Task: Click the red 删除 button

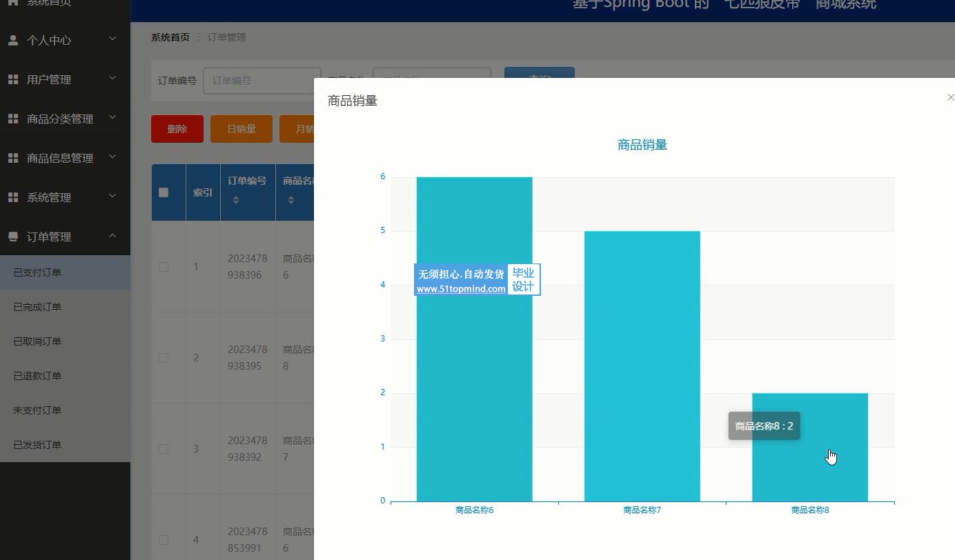Action: click(177, 129)
